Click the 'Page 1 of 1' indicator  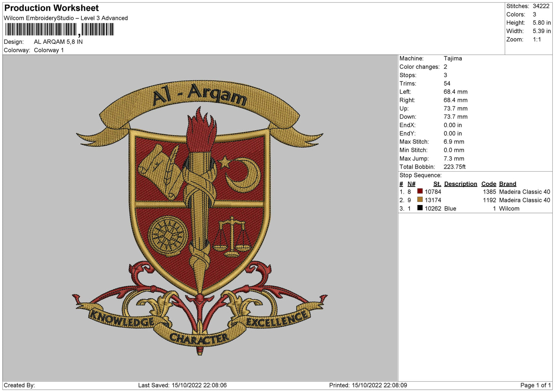pyautogui.click(x=535, y=385)
